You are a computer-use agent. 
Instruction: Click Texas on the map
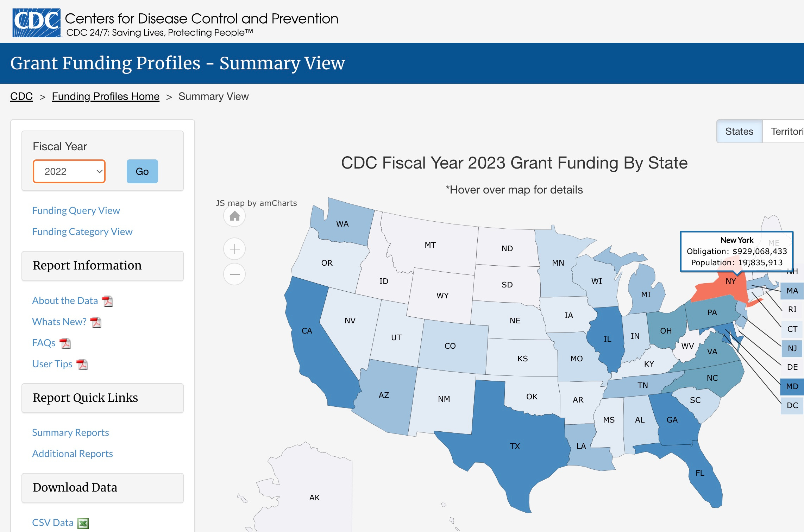tap(515, 446)
